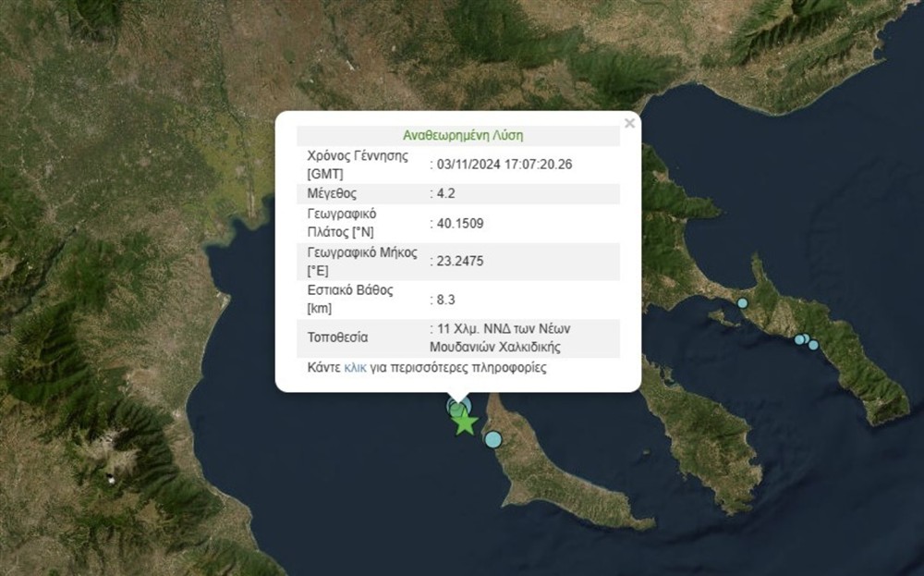Click the leftmost marker in the Sithonia cluster

[799, 339]
